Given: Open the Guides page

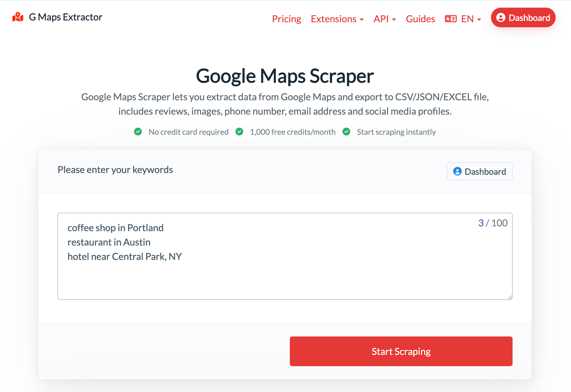Looking at the screenshot, I should coord(420,19).
